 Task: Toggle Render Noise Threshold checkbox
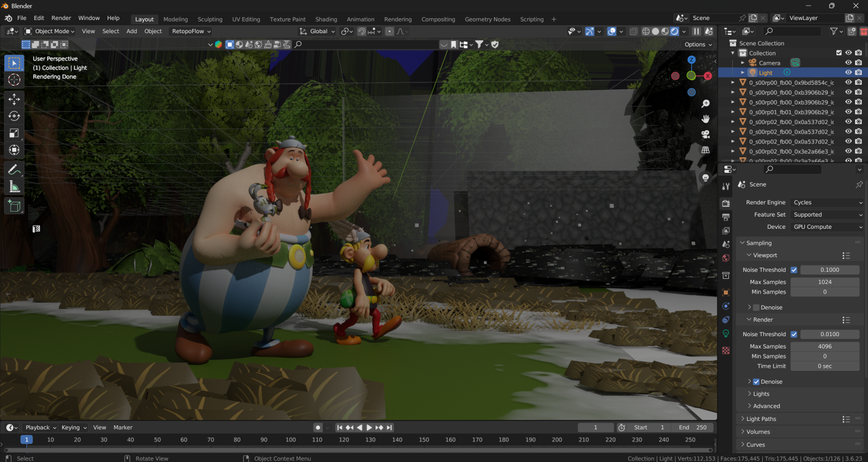pos(794,334)
